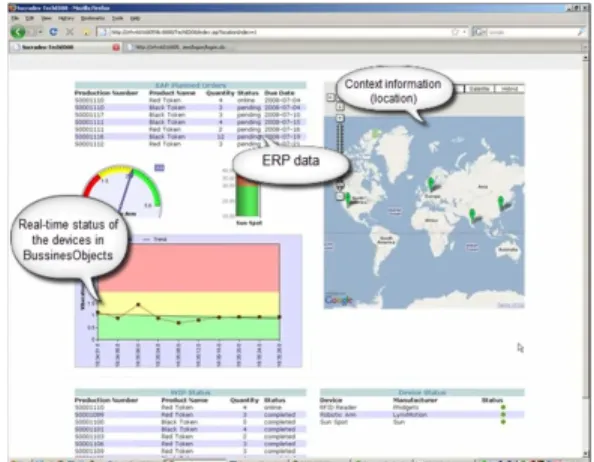Click 'RFID Reader' in Device Status table
594x462 pixels.
coord(338,407)
